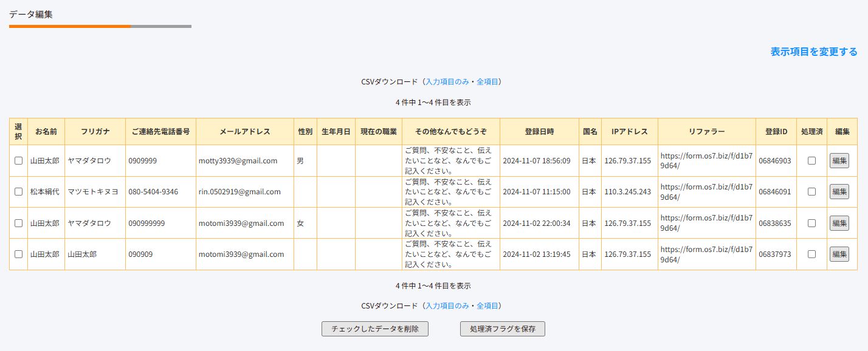Click 編集 button for registration 06846903

coord(839,161)
